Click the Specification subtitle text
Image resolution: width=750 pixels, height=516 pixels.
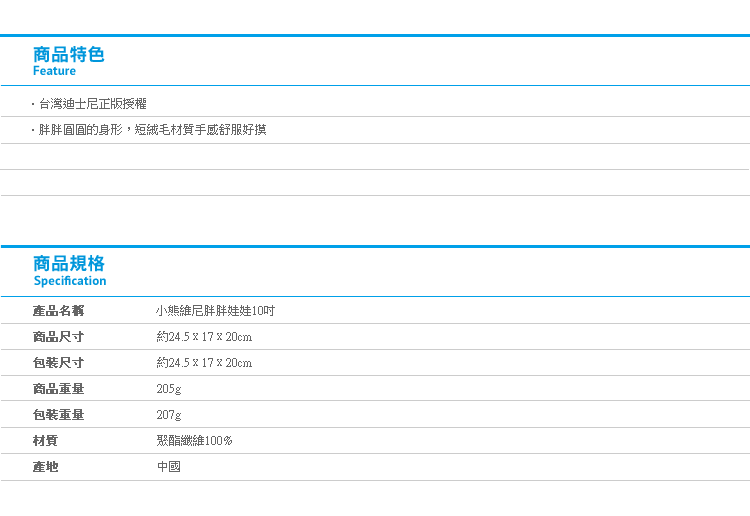[x=70, y=281]
